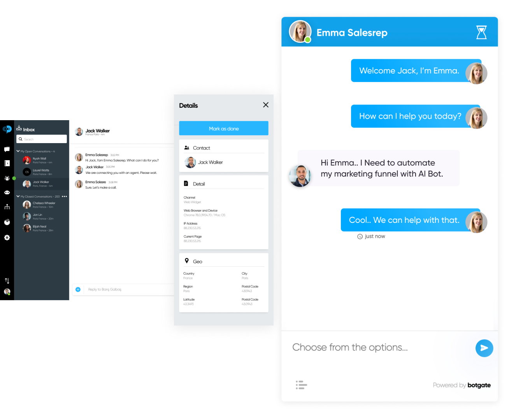Screen dimensions: 523x420
Task: Collapse My Closed Conversations section
Action: point(18,196)
